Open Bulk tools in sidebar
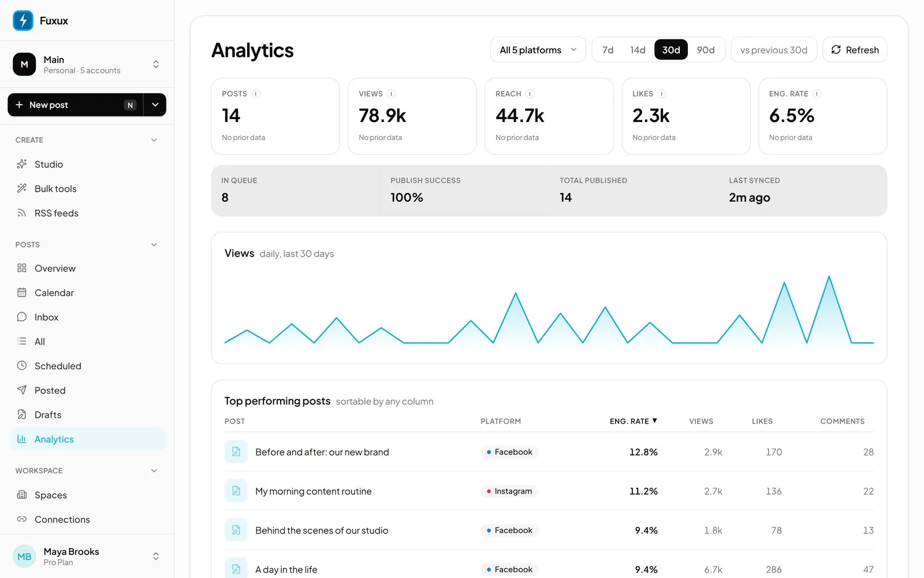This screenshot has width=924, height=578. pos(88,188)
